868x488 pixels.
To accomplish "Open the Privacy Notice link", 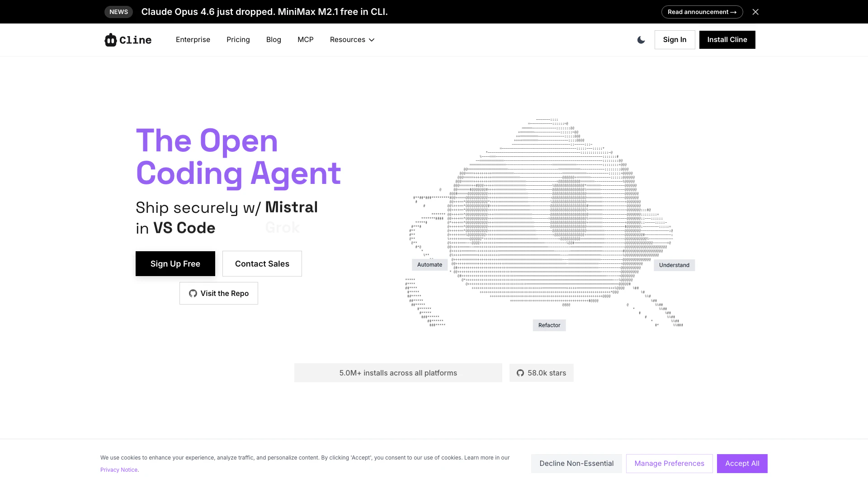I will [x=119, y=470].
